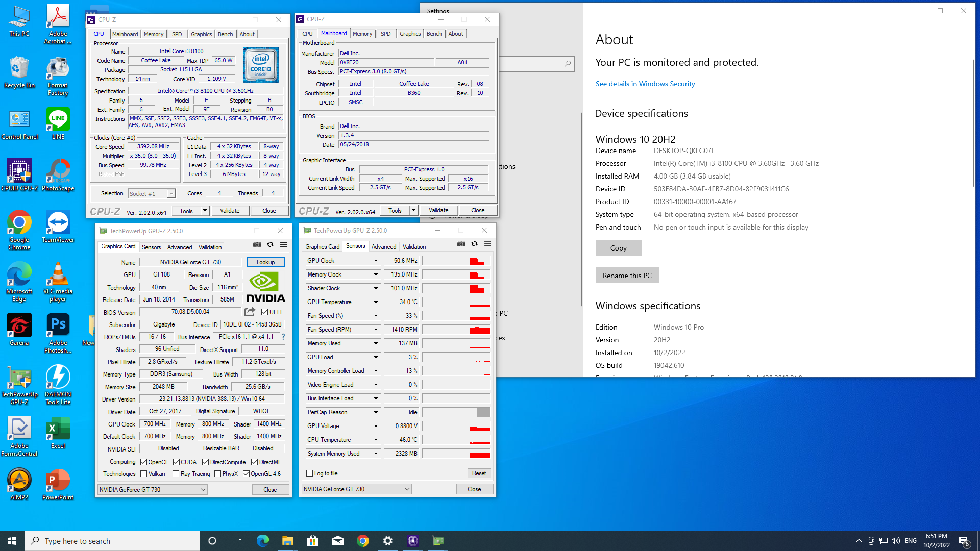Enable the Vulkan checkbox

(144, 474)
